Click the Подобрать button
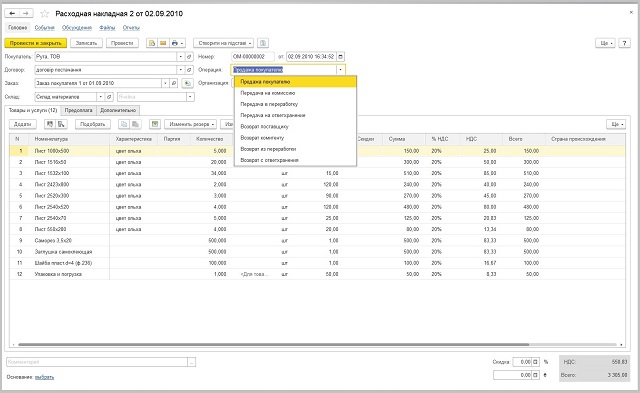 pos(93,124)
